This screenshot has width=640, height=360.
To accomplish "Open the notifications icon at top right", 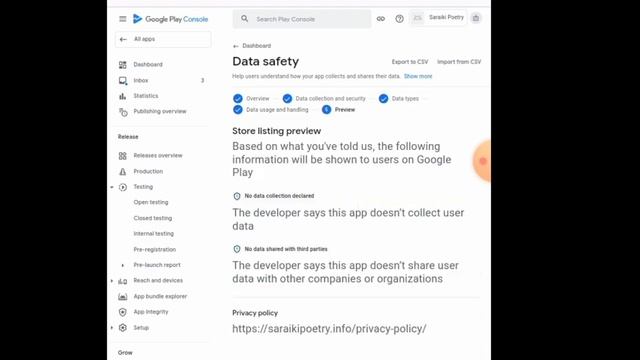I will (x=476, y=18).
